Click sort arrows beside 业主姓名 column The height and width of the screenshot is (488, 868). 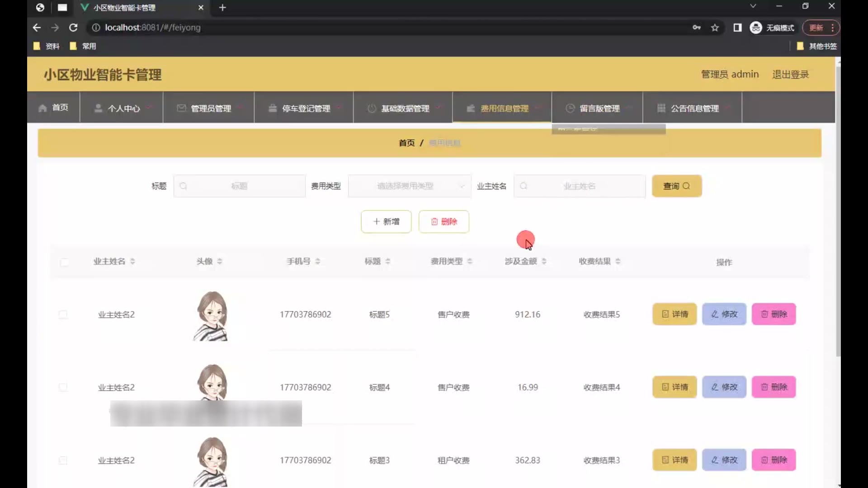[x=132, y=261]
